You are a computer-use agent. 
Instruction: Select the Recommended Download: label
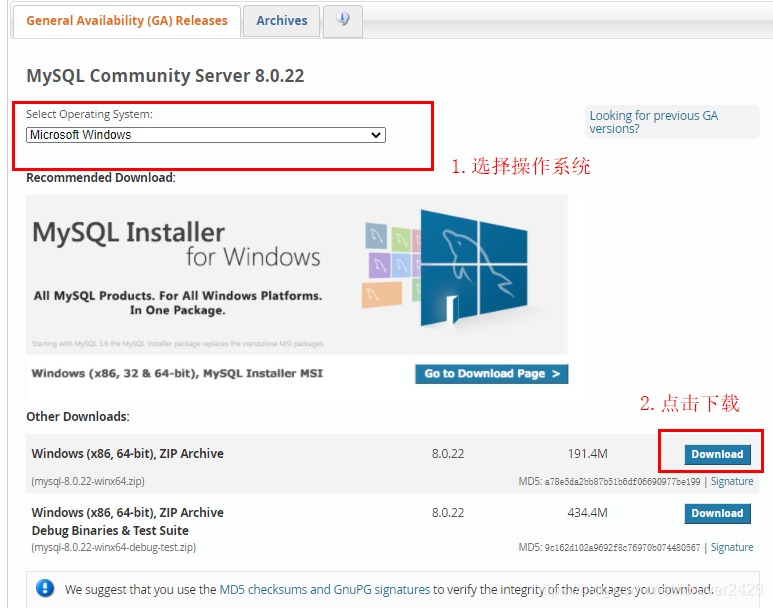101,178
